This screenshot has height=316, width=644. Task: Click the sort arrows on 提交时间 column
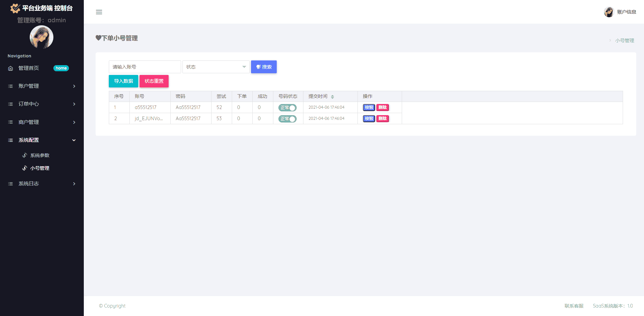pyautogui.click(x=332, y=97)
